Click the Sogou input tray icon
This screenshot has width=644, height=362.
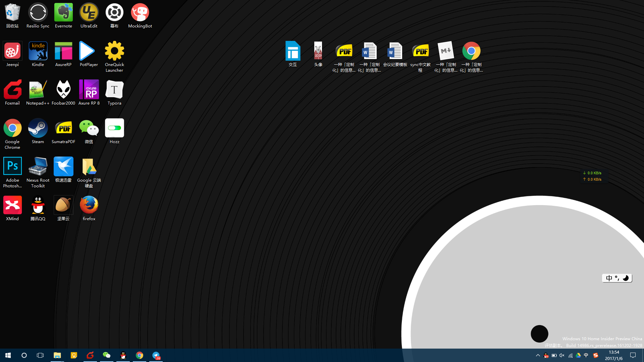(596, 355)
